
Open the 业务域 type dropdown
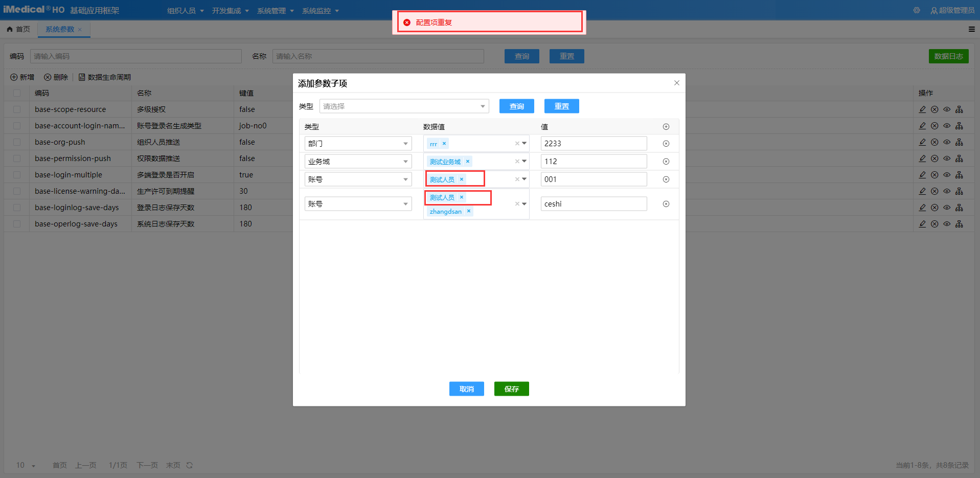coord(358,162)
